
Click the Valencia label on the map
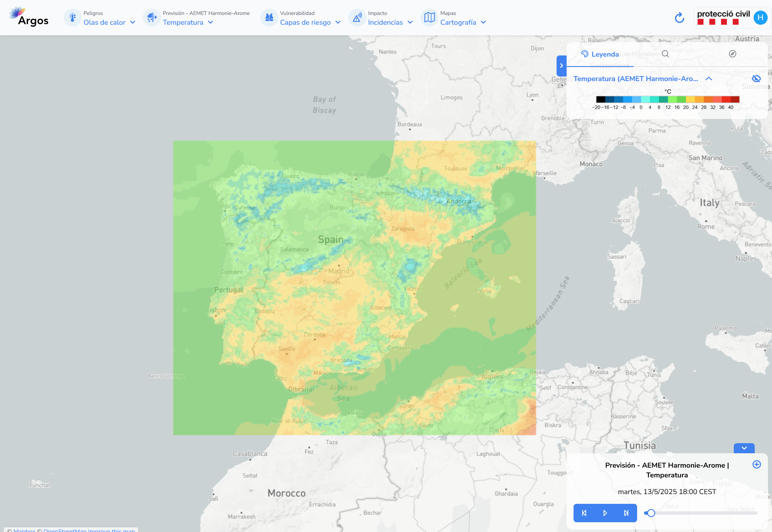tap(414, 289)
